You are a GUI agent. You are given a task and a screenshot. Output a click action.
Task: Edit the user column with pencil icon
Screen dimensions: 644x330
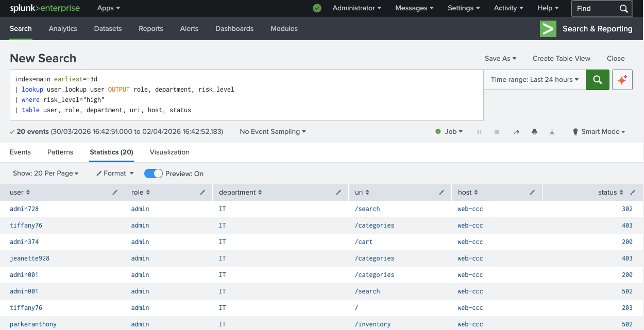115,193
